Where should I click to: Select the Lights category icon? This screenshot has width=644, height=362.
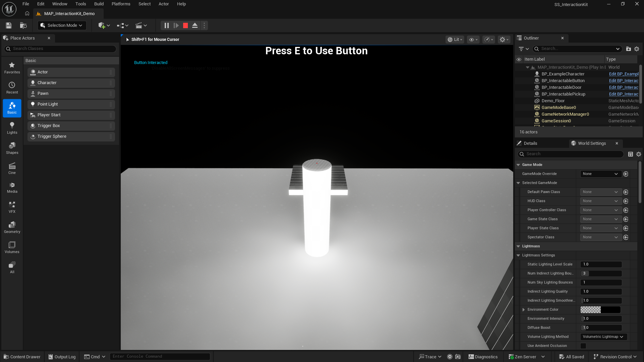coord(12,128)
